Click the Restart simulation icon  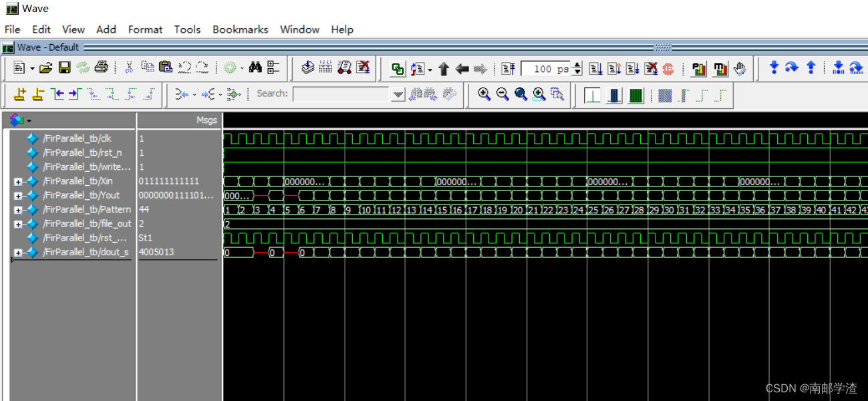coord(508,69)
